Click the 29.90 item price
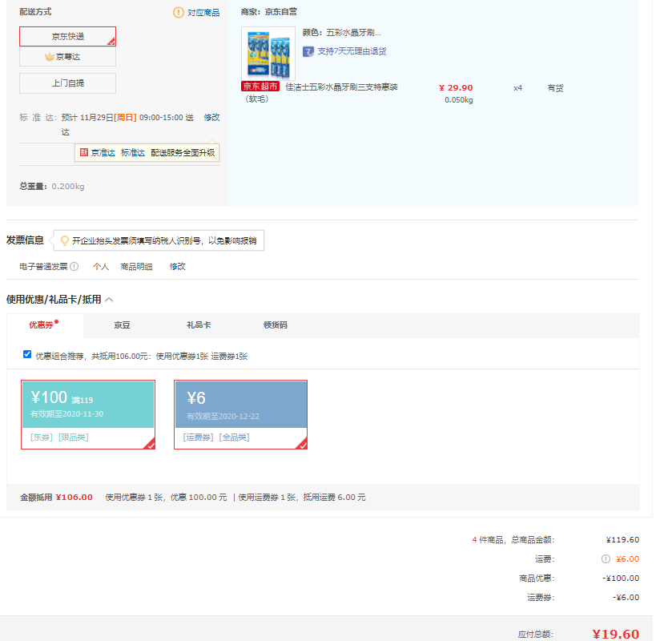672x641 pixels. (456, 88)
